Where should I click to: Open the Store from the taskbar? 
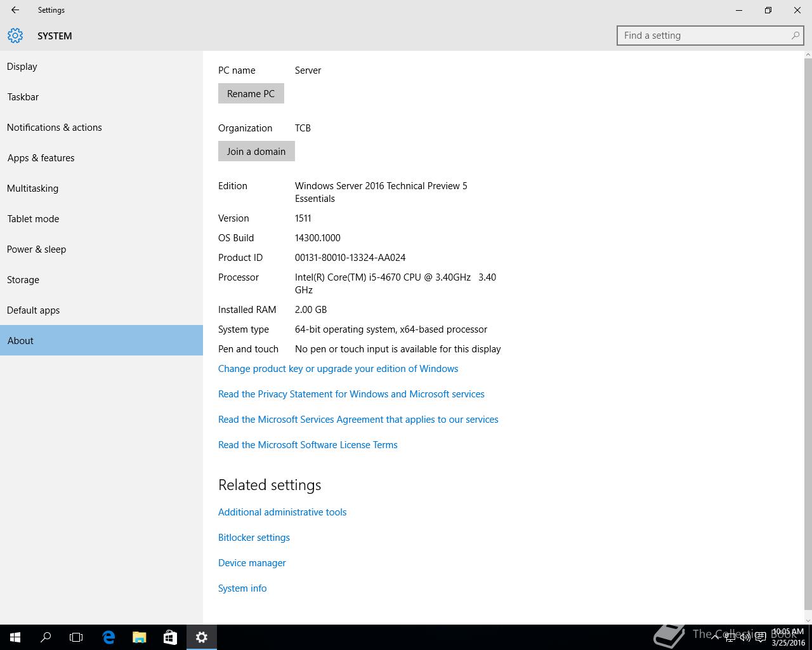pos(170,637)
